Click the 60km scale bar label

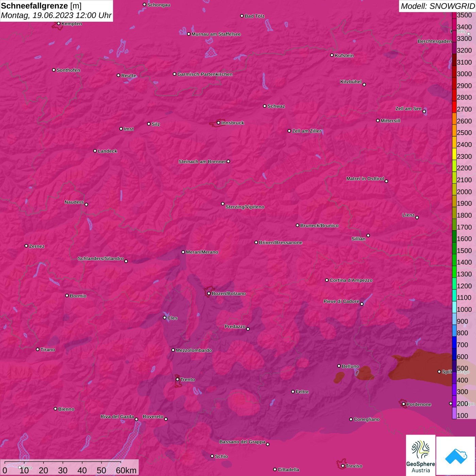click(126, 470)
